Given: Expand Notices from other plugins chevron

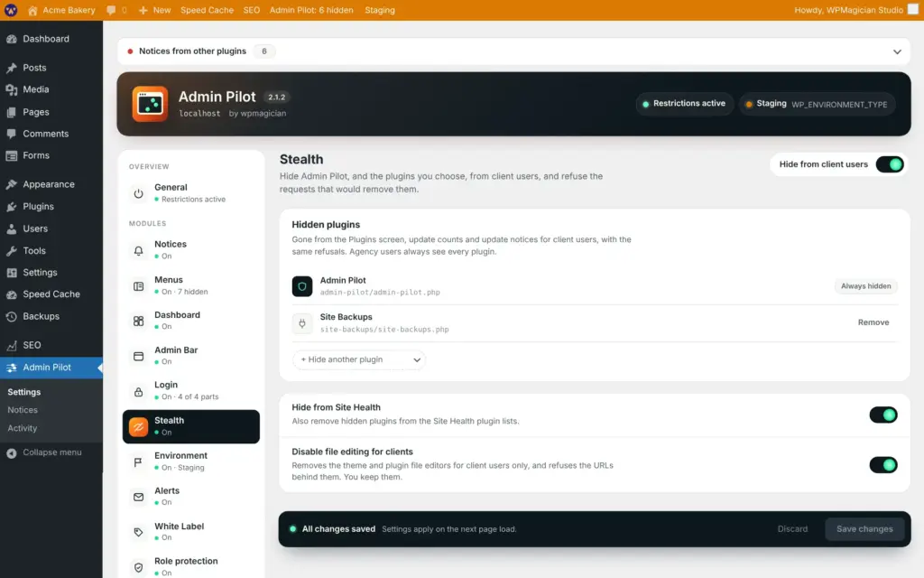Looking at the screenshot, I should click(897, 51).
